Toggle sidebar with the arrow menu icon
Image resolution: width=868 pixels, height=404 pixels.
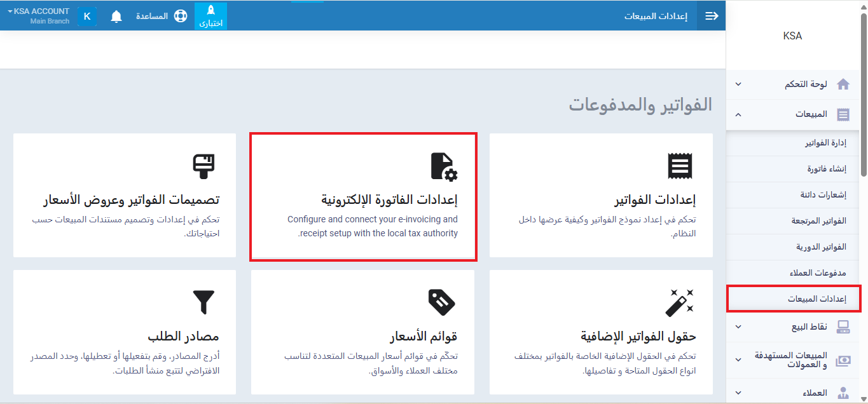click(x=712, y=17)
